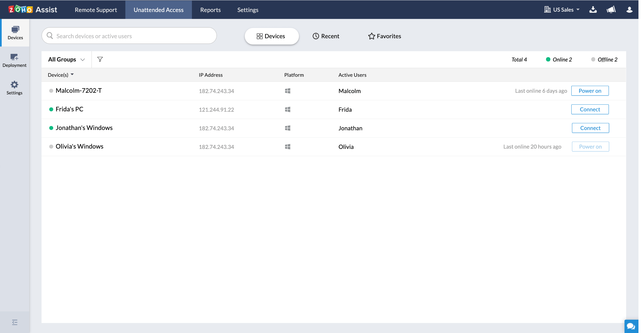
Task: Expand the All Groups dropdown
Action: 66,59
